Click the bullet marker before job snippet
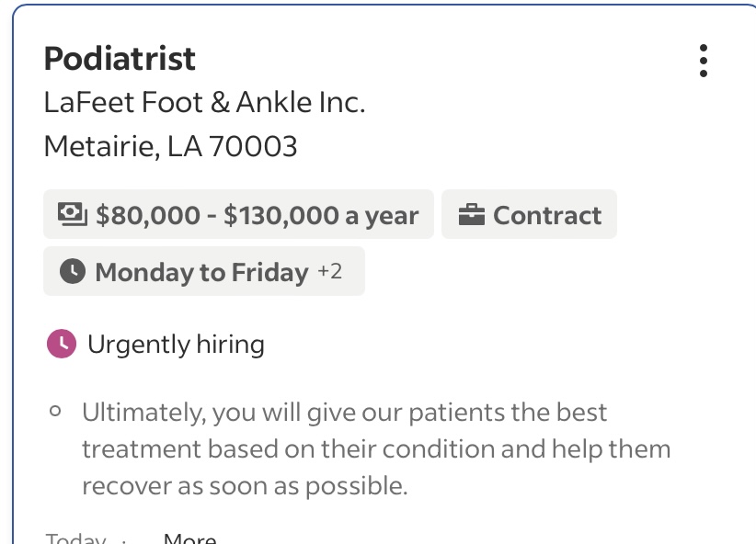 click(55, 411)
